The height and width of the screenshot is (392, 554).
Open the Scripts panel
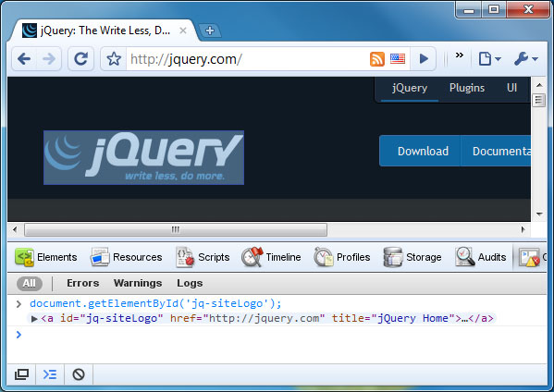tap(203, 257)
